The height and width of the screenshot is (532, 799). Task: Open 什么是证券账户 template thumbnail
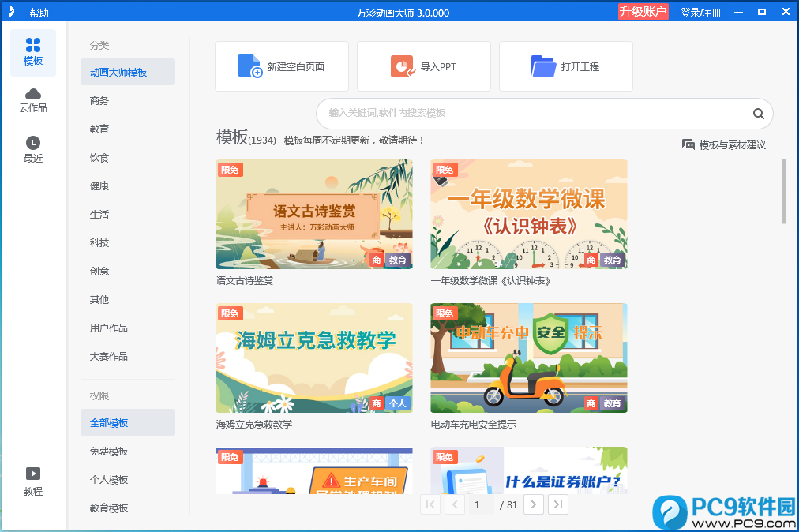coord(529,470)
